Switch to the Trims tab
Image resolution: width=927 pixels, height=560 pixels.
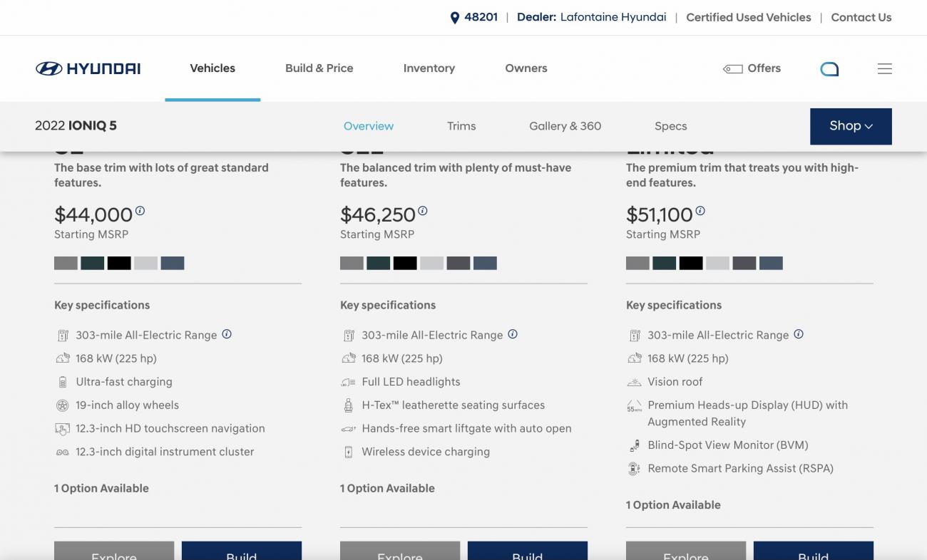461,126
